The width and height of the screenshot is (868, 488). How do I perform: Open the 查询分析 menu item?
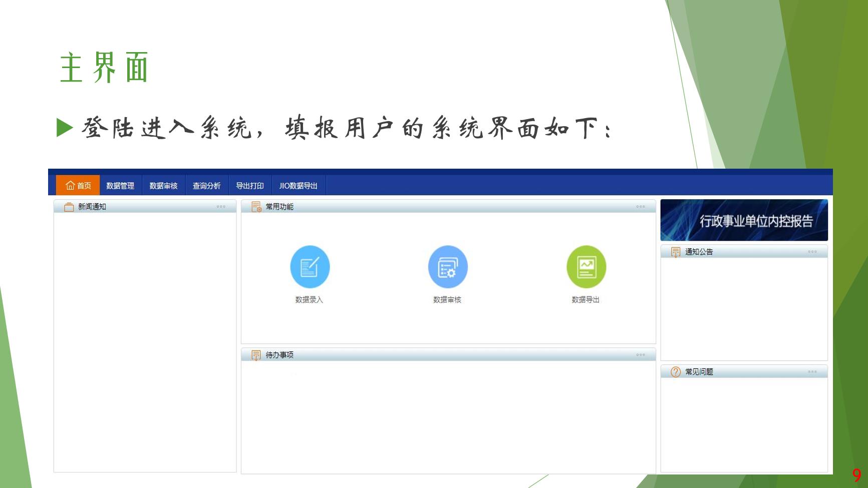pyautogui.click(x=206, y=186)
